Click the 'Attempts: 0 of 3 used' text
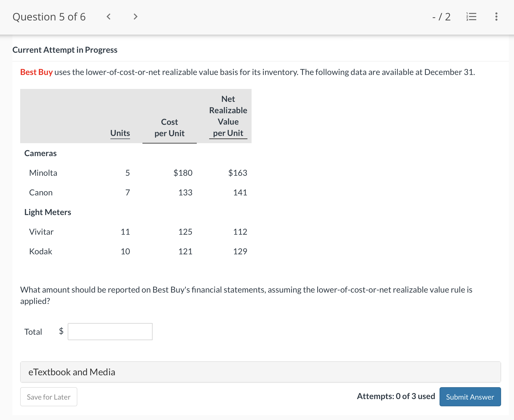The width and height of the screenshot is (514, 420). [x=396, y=396]
